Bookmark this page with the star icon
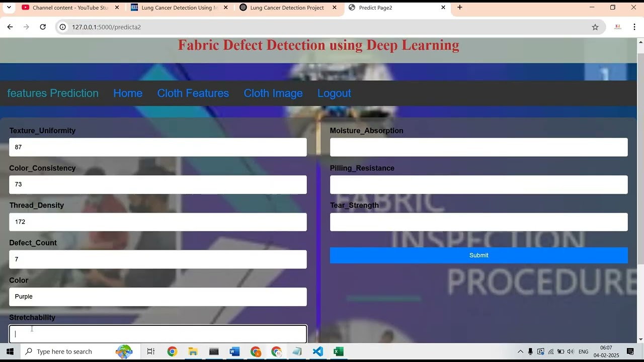644x362 pixels. tap(595, 27)
